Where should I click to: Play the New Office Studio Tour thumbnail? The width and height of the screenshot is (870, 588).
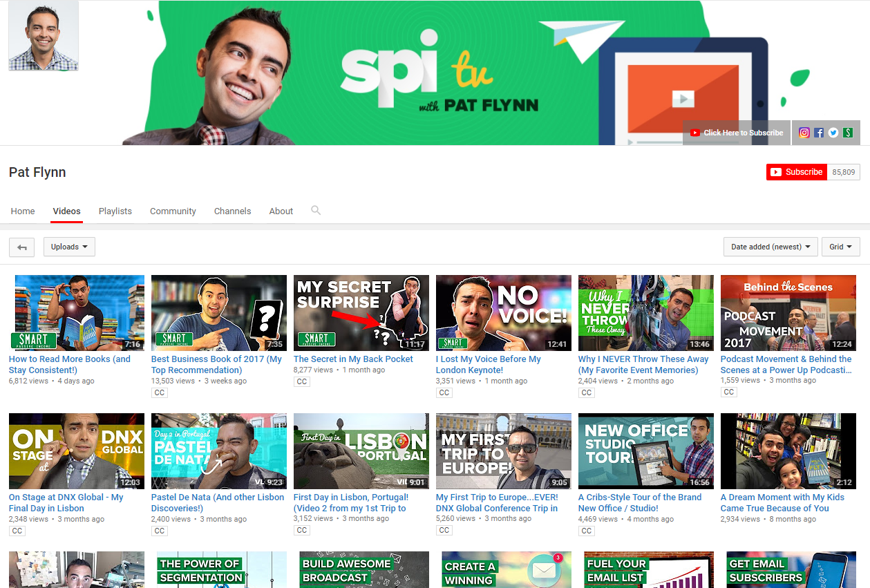click(x=645, y=451)
